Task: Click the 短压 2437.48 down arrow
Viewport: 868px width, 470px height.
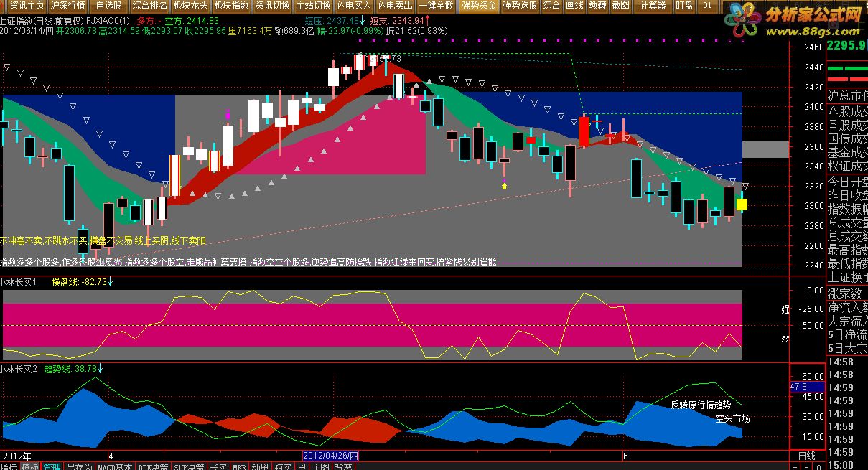Action: (x=363, y=21)
